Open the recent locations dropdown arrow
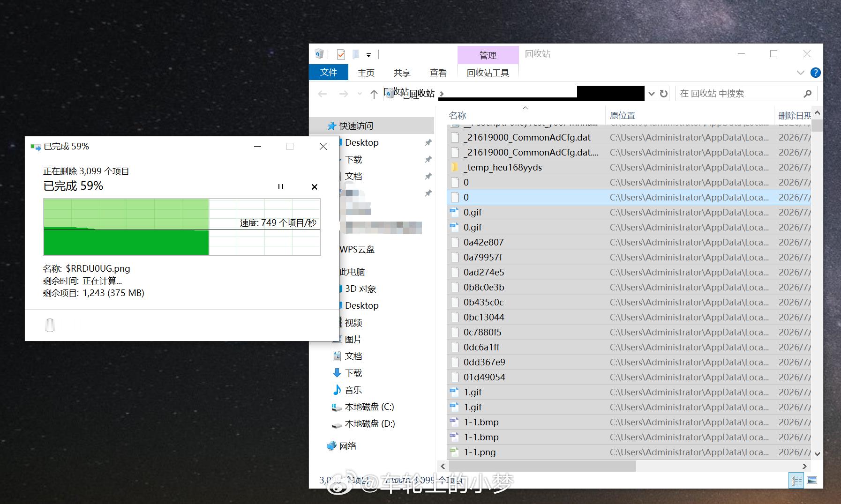The width and height of the screenshot is (841, 504). tap(360, 94)
